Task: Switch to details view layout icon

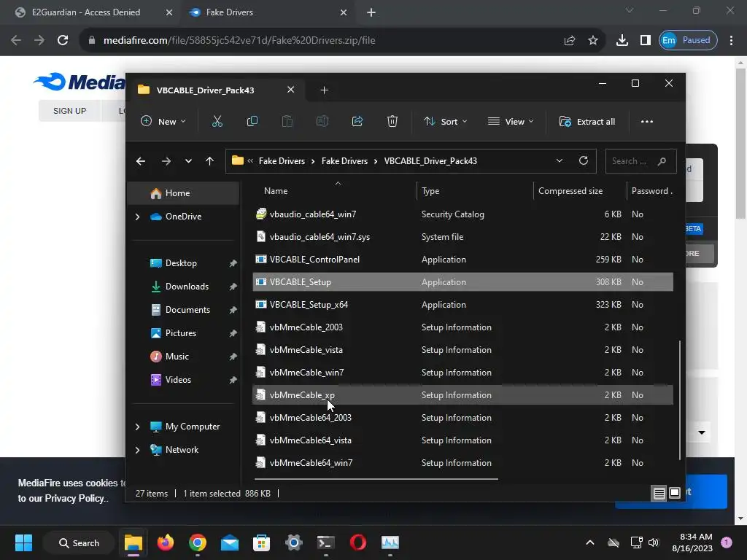Action: 659,494
